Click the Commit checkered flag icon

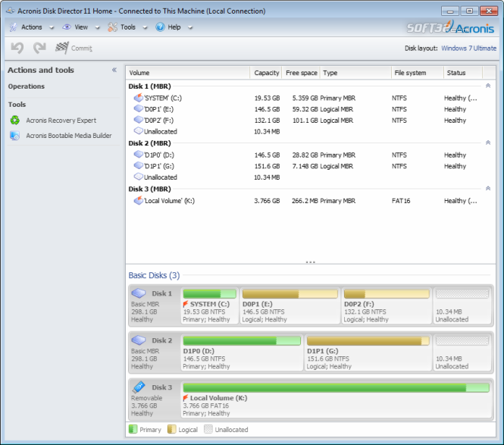(x=61, y=48)
